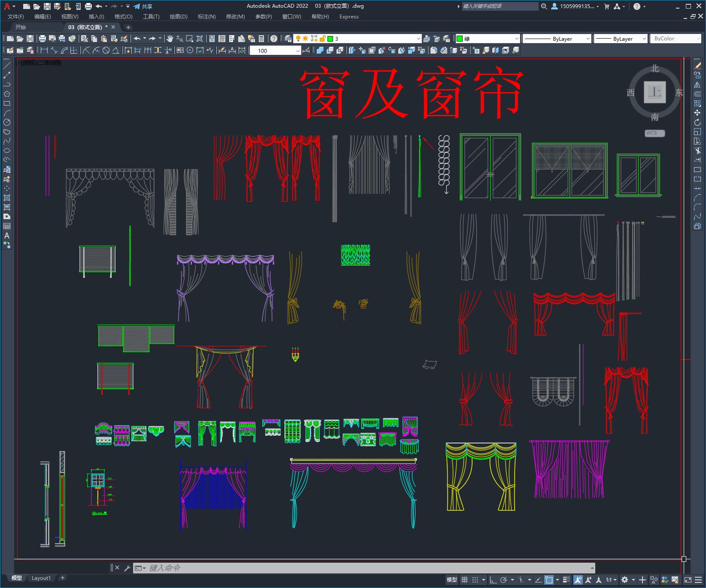
Task: Click the green color swatch in color box
Action: coord(460,39)
